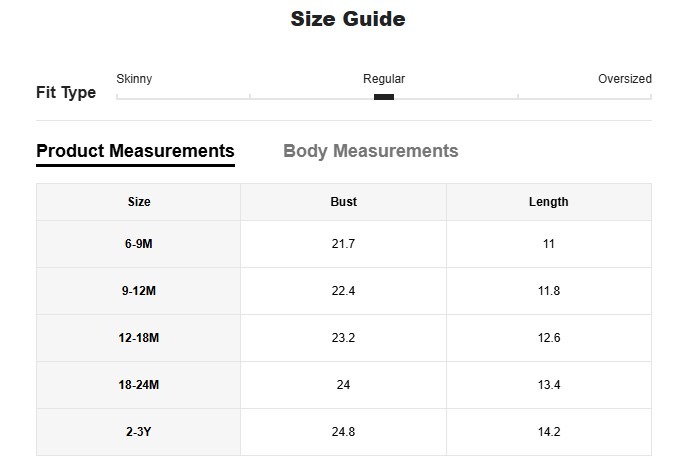Click the Oversized fit label
Screen dimensions: 690x469
[x=624, y=79]
